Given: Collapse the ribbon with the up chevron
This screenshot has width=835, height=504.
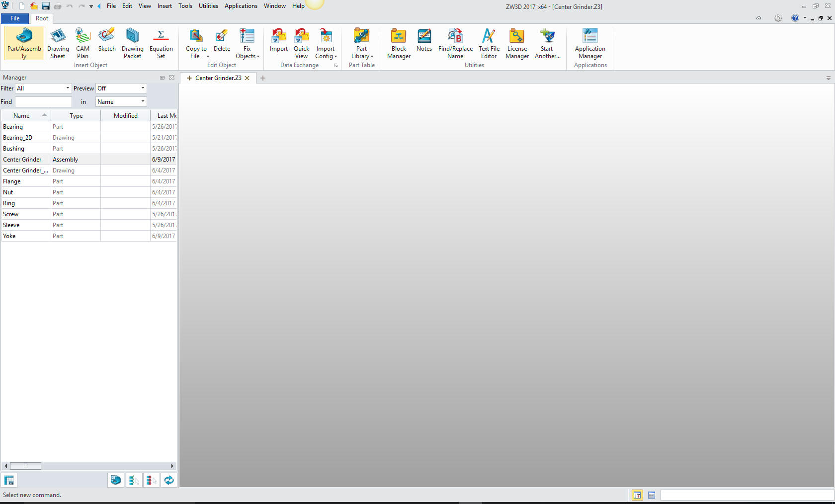Looking at the screenshot, I should coord(758,18).
